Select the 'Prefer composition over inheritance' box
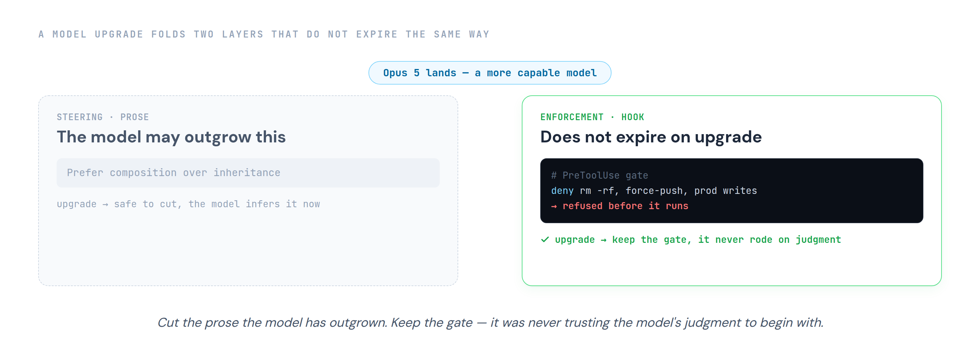 coord(248,173)
